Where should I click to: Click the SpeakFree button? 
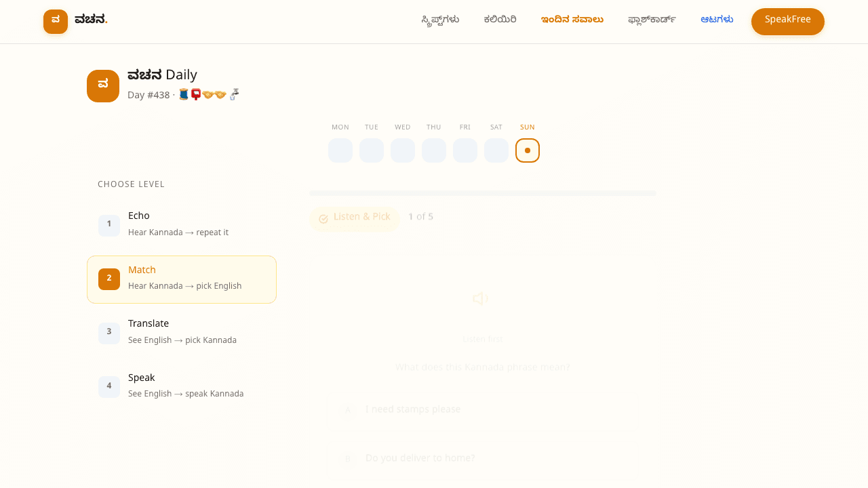[x=788, y=21]
